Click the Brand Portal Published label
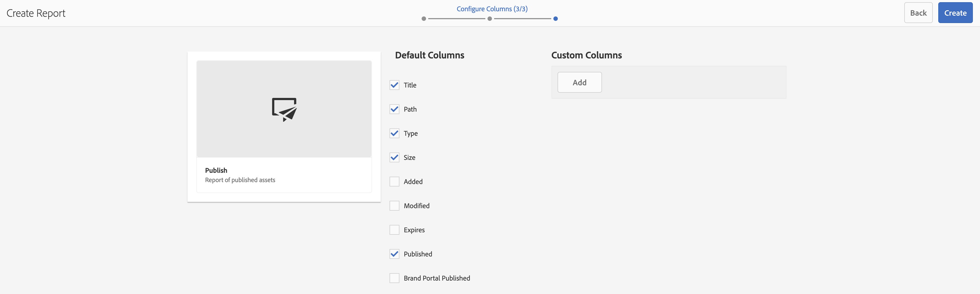This screenshot has width=980, height=294. pos(436,278)
